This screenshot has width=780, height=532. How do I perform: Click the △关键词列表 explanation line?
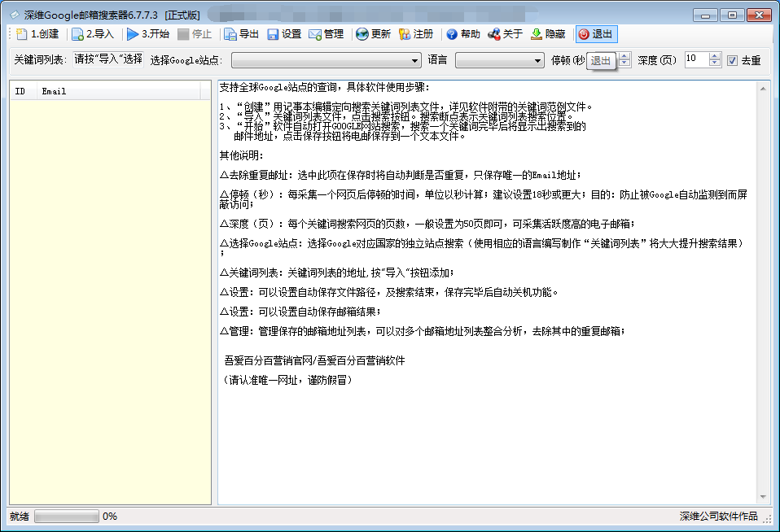click(337, 273)
